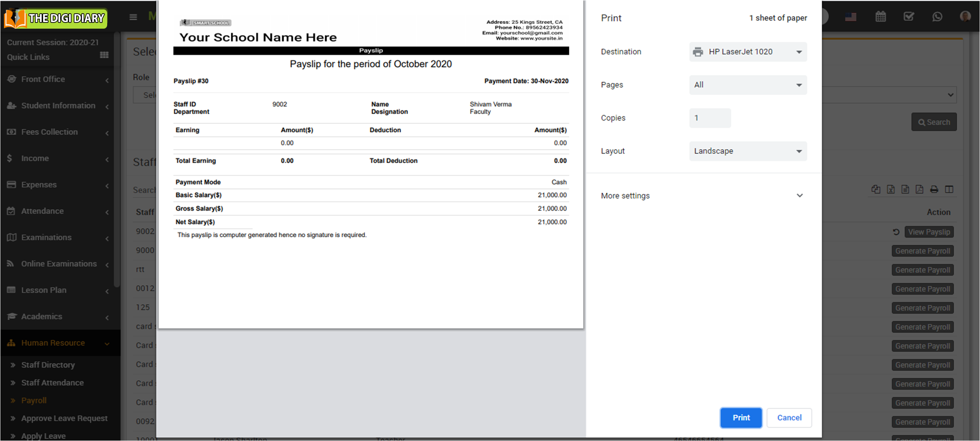Expand More settings in print dialog
Viewport: 980px width, 441px height.
coord(702,196)
